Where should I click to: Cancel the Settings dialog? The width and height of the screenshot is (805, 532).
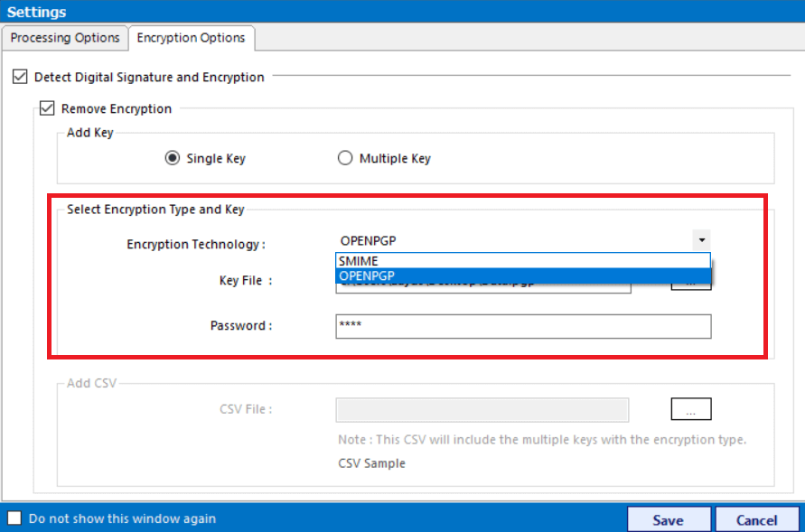(x=756, y=519)
